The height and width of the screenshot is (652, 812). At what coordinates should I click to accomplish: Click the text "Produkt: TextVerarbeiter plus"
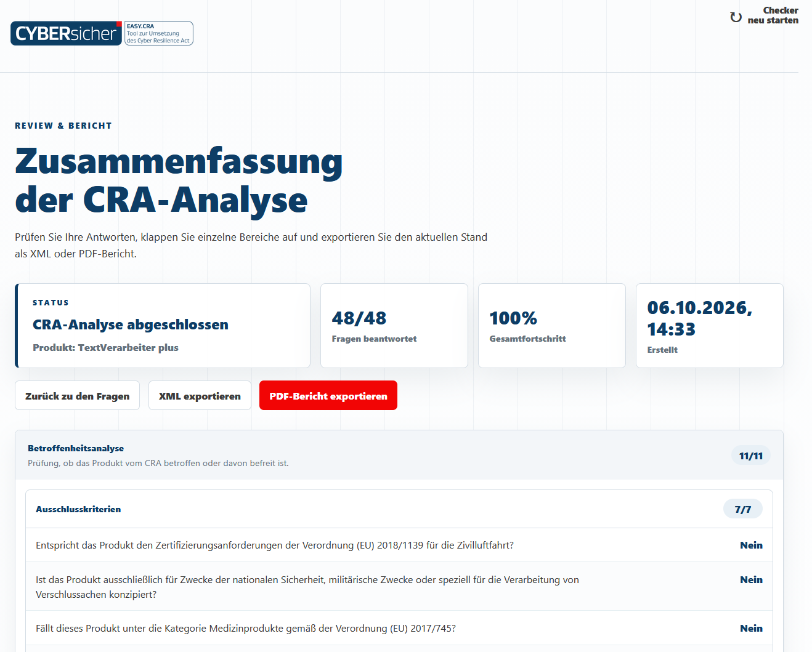(x=105, y=347)
